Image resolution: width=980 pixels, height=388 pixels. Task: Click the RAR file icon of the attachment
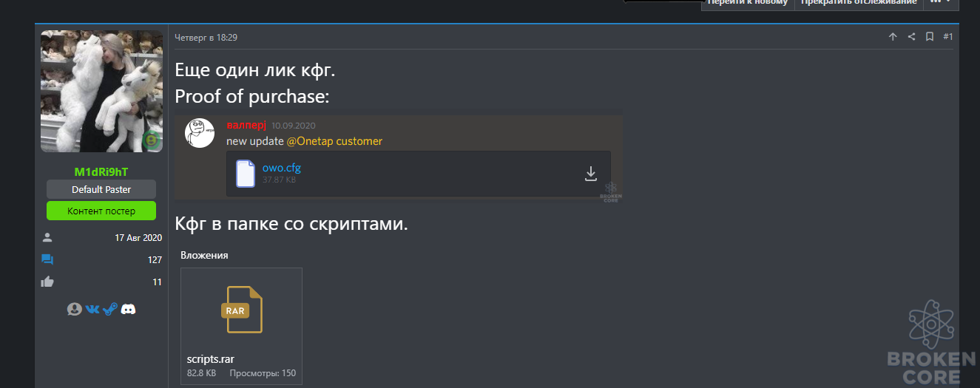(x=241, y=309)
